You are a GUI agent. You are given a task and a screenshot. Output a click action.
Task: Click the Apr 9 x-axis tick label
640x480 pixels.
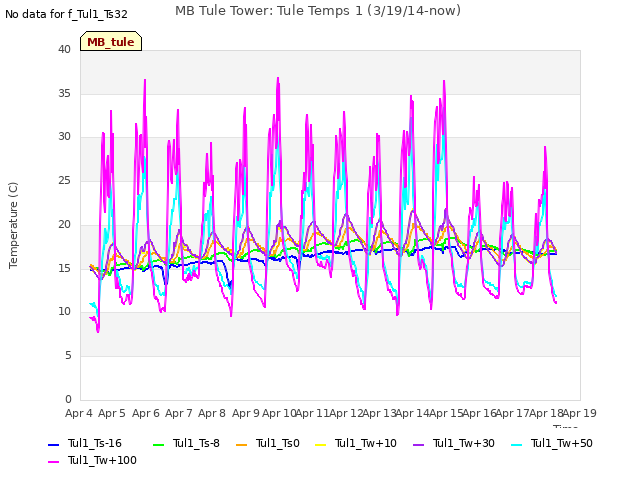(x=246, y=413)
